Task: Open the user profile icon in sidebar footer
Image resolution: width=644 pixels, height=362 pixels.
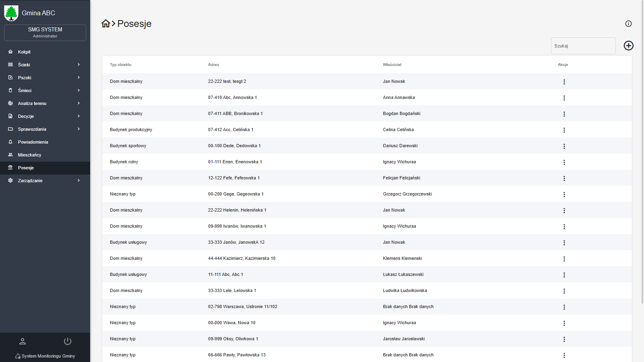Action: coord(23,341)
